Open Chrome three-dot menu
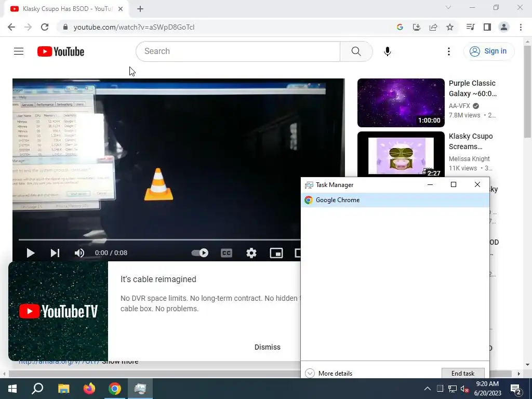The image size is (532, 399). (521, 27)
